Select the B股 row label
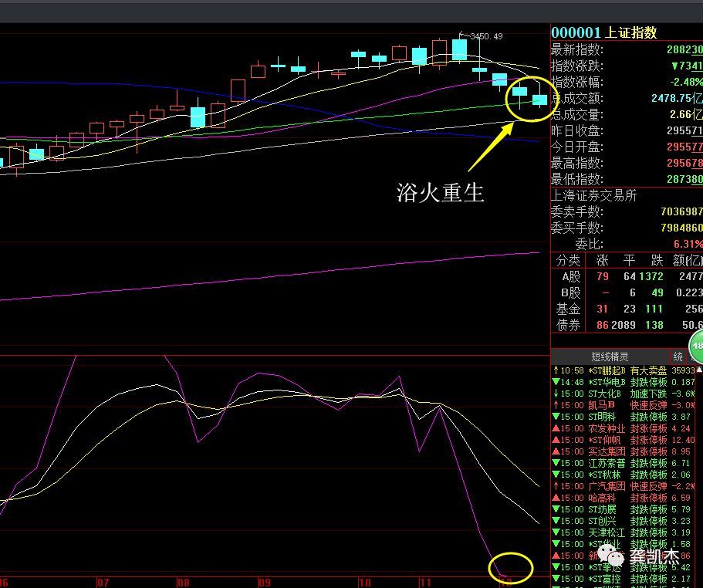703x588 pixels. tap(571, 292)
